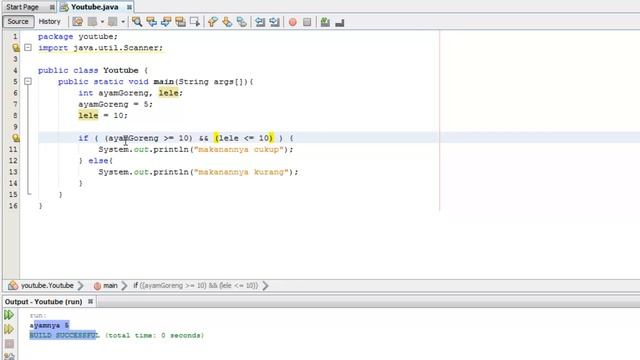Click the hint lightbulb beside the if statement
640x360 pixels.
pyautogui.click(x=16, y=138)
